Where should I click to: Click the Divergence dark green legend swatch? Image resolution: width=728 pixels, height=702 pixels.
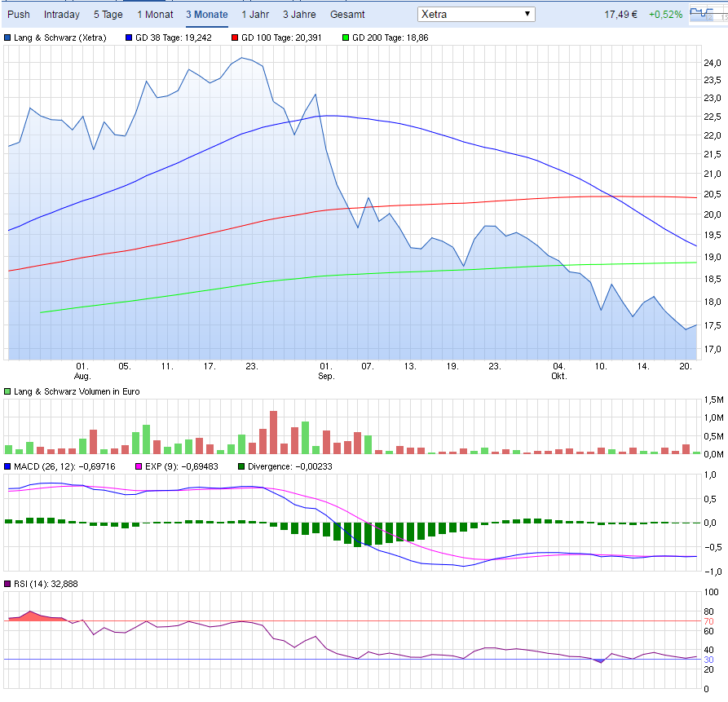(241, 466)
